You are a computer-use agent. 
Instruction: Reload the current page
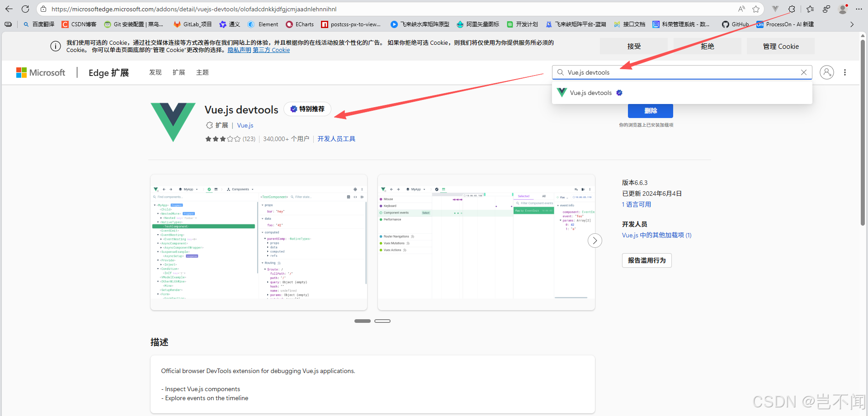pyautogui.click(x=25, y=9)
